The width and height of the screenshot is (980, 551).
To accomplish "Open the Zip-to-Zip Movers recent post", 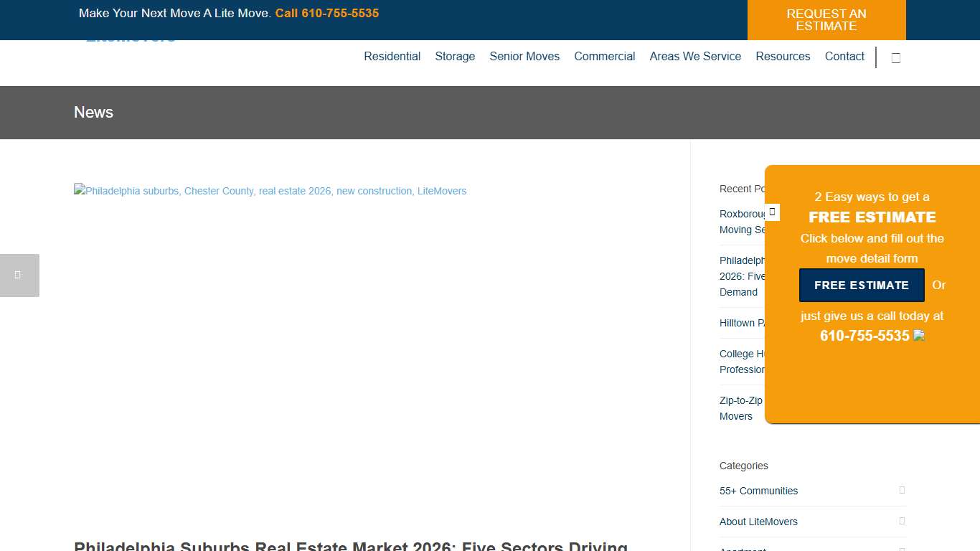I will pos(740,408).
